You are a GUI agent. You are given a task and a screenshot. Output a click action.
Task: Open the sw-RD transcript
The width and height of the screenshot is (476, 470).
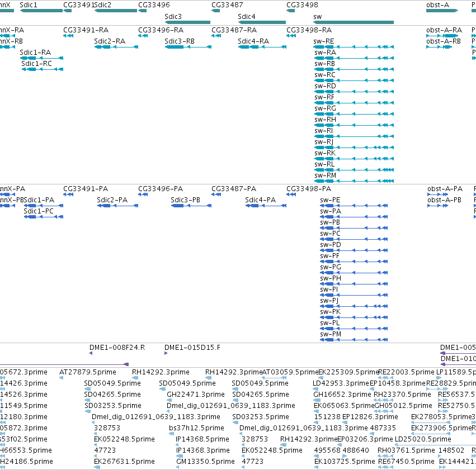click(x=354, y=92)
